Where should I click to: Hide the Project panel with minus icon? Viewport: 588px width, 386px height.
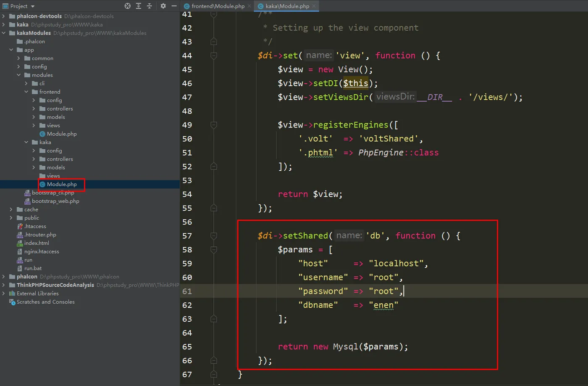pyautogui.click(x=174, y=6)
